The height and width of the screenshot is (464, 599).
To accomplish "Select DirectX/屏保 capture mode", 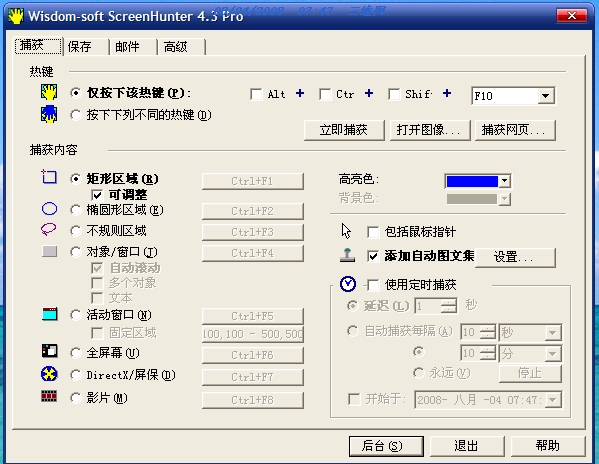I will click(x=76, y=375).
